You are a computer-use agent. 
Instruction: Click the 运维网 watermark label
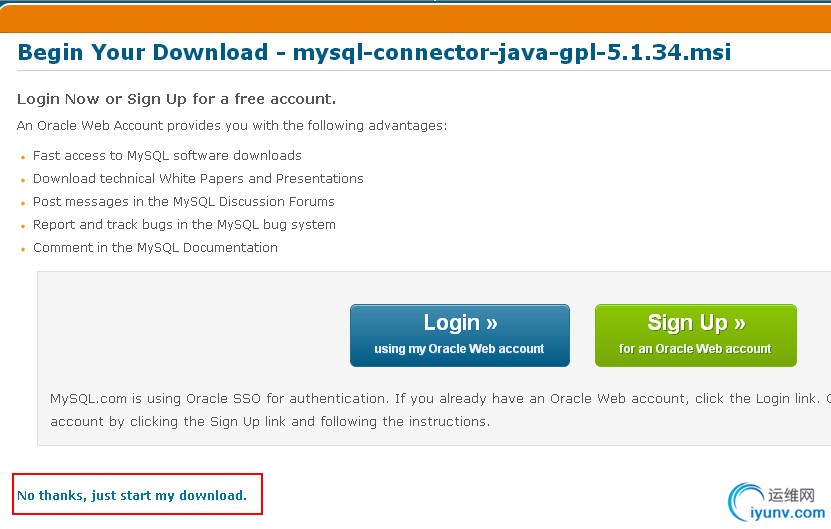click(x=791, y=495)
